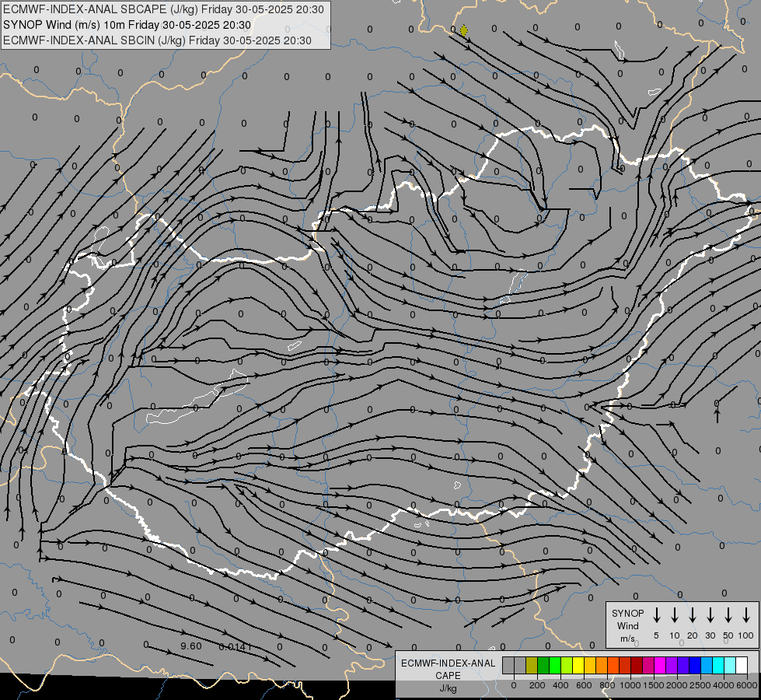The width and height of the screenshot is (761, 700).
Task: Select the white CAPE legend swatch
Action: tap(742, 665)
